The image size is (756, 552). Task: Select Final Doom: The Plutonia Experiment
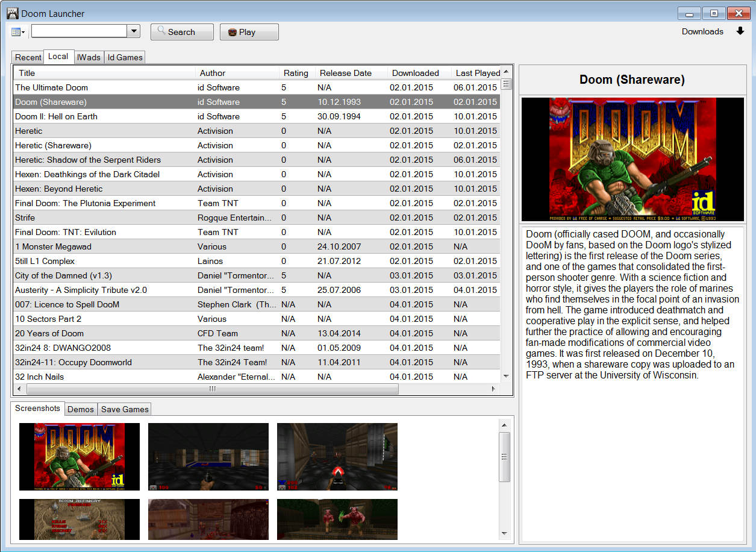point(257,203)
